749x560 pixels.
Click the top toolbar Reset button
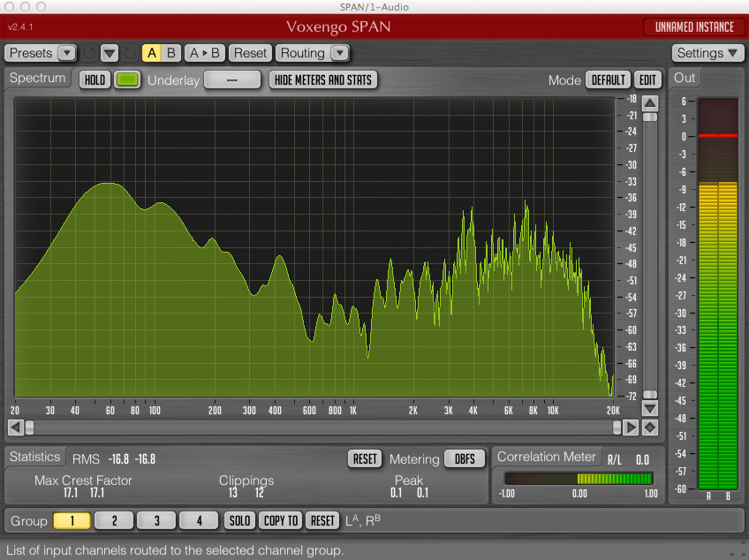click(250, 53)
